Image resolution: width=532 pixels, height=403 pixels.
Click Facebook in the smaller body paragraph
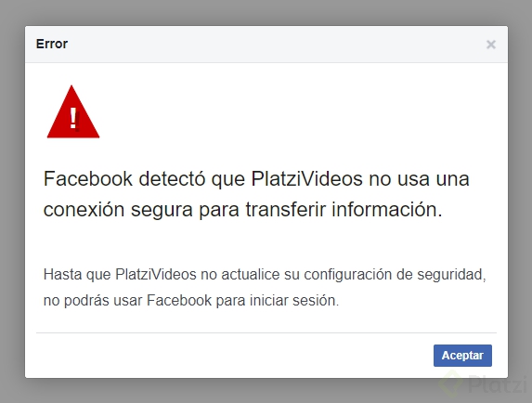pyautogui.click(x=179, y=300)
